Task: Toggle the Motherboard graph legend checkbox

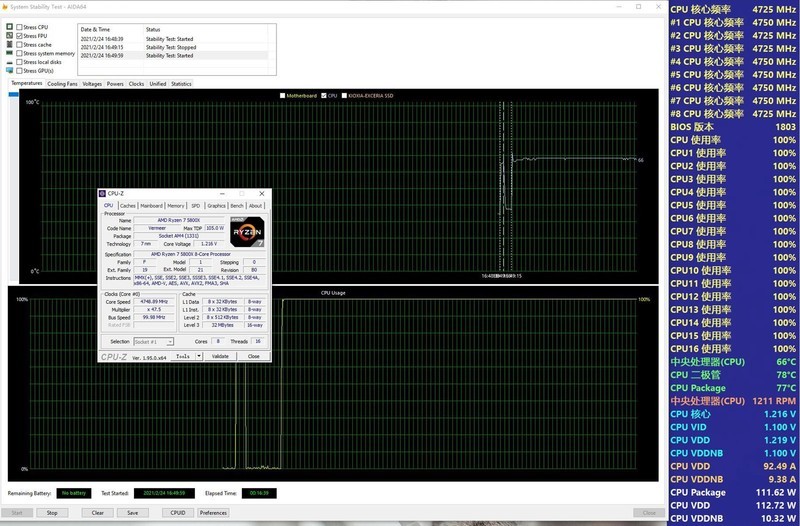Action: click(283, 96)
